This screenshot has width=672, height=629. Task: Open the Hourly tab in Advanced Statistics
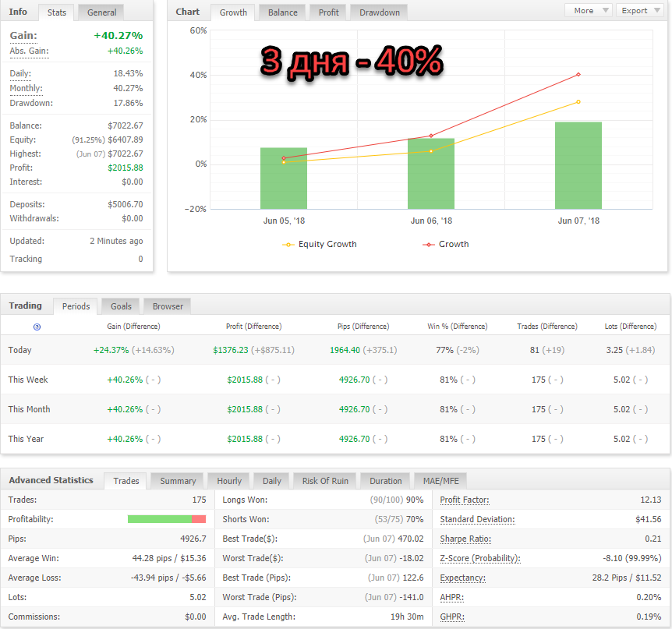point(229,481)
